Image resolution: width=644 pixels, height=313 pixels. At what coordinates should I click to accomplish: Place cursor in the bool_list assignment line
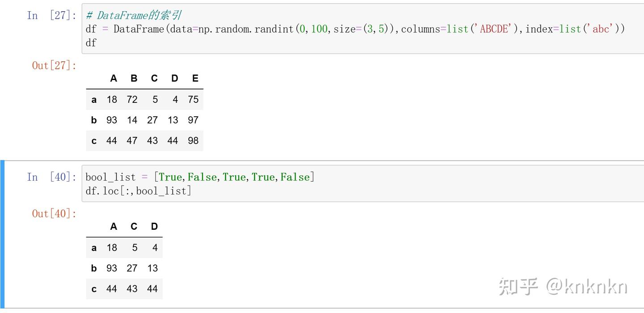tap(200, 177)
